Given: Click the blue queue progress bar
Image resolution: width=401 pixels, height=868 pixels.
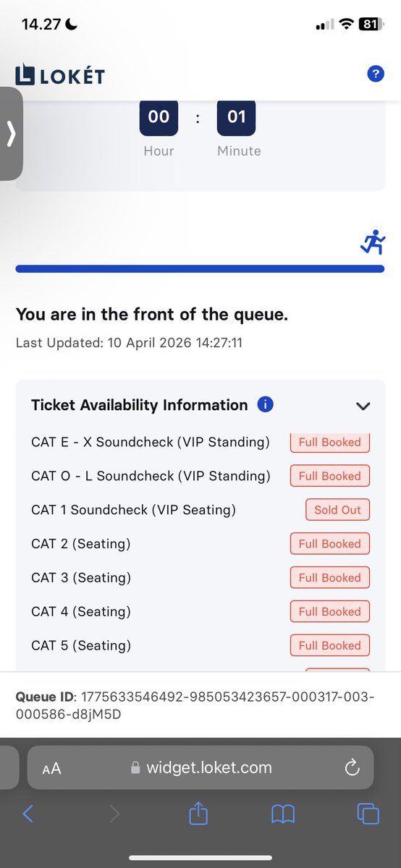Looking at the screenshot, I should tap(200, 268).
